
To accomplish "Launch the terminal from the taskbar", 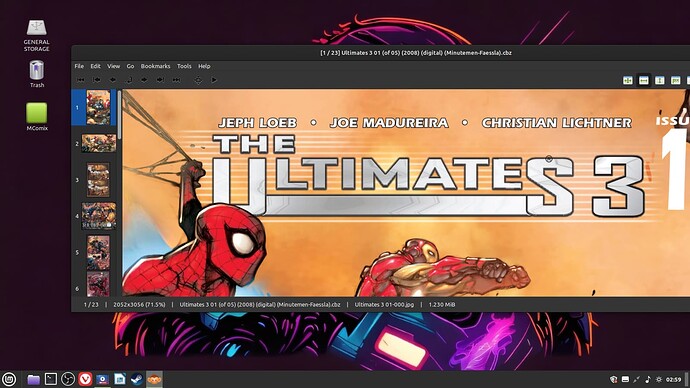I will [x=51, y=379].
